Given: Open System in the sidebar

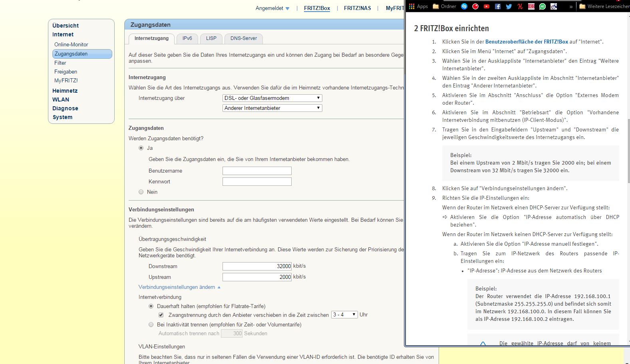Looking at the screenshot, I should pyautogui.click(x=62, y=117).
